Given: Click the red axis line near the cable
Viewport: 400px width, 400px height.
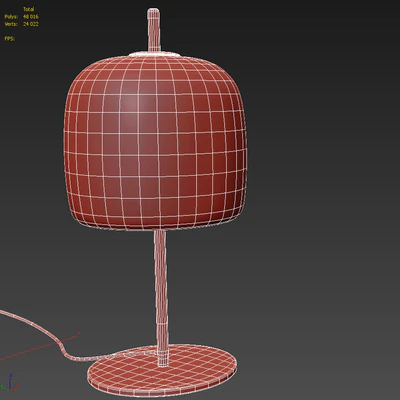Looking at the screenshot, I should pos(40,346).
